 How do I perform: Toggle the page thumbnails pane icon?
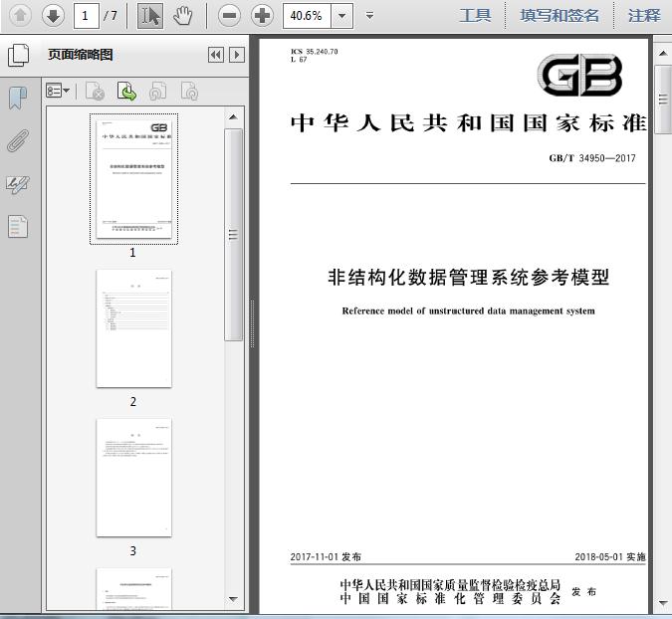18,56
